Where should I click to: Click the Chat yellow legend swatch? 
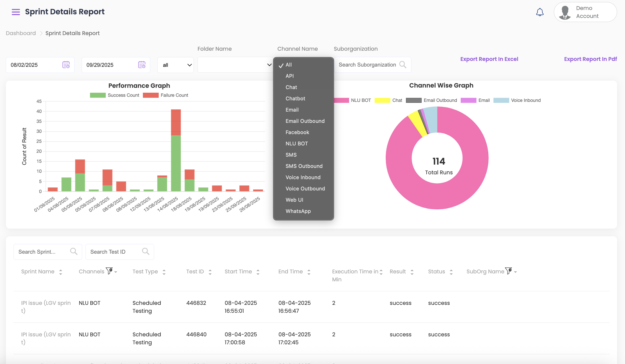point(382,100)
